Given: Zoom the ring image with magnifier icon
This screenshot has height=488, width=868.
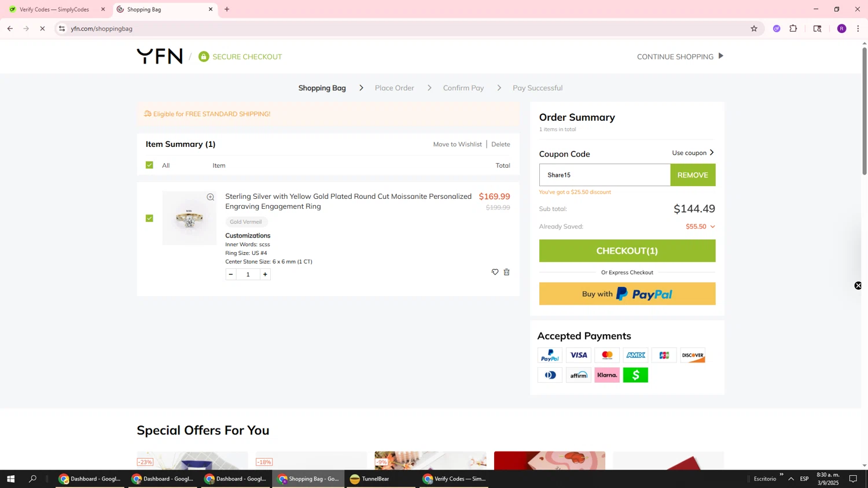Looking at the screenshot, I should pyautogui.click(x=211, y=197).
